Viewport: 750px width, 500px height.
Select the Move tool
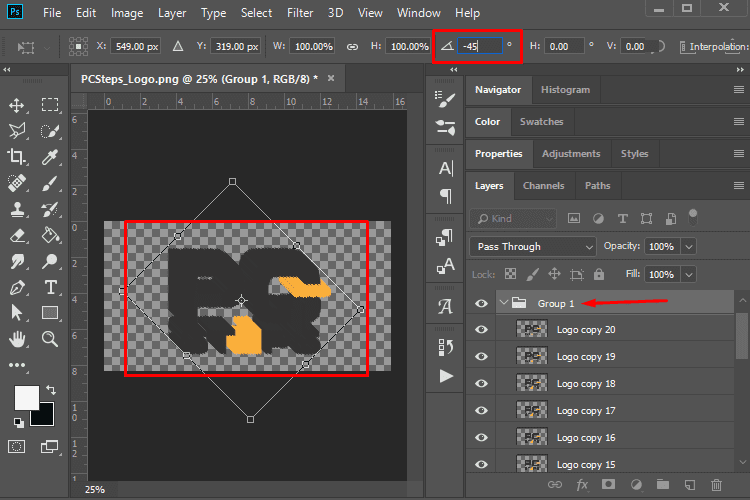coord(17,105)
